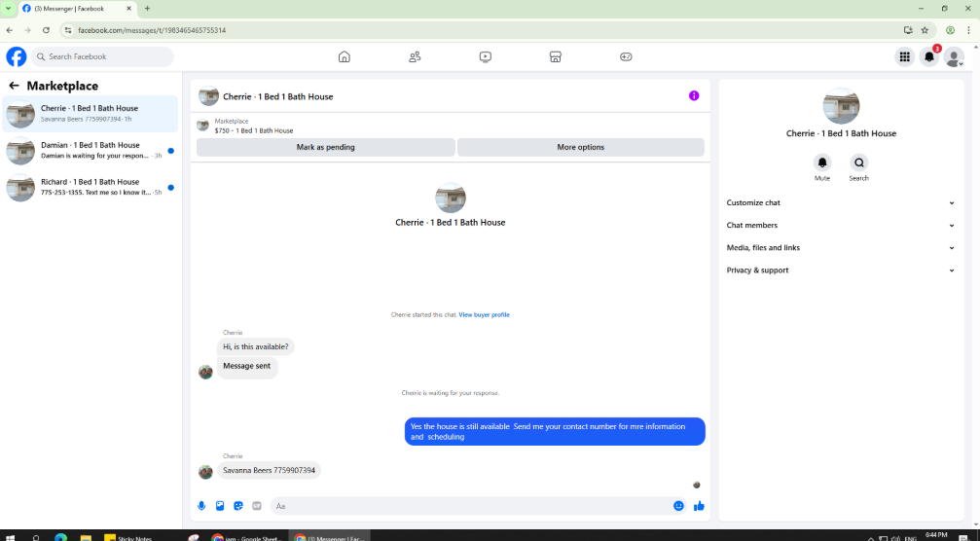Expand Privacy & support section
This screenshot has width=980, height=541.
[x=841, y=270]
